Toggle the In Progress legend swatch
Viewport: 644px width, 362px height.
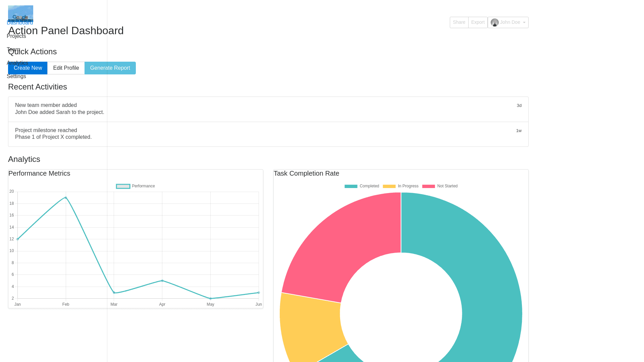point(389,186)
